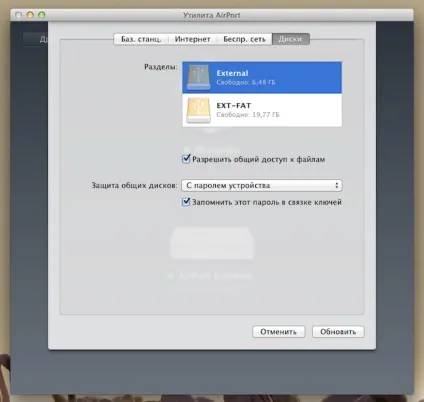Viewport: 424px width, 402px height.
Task: Close the AirPort Utility window
Action: click(19, 15)
